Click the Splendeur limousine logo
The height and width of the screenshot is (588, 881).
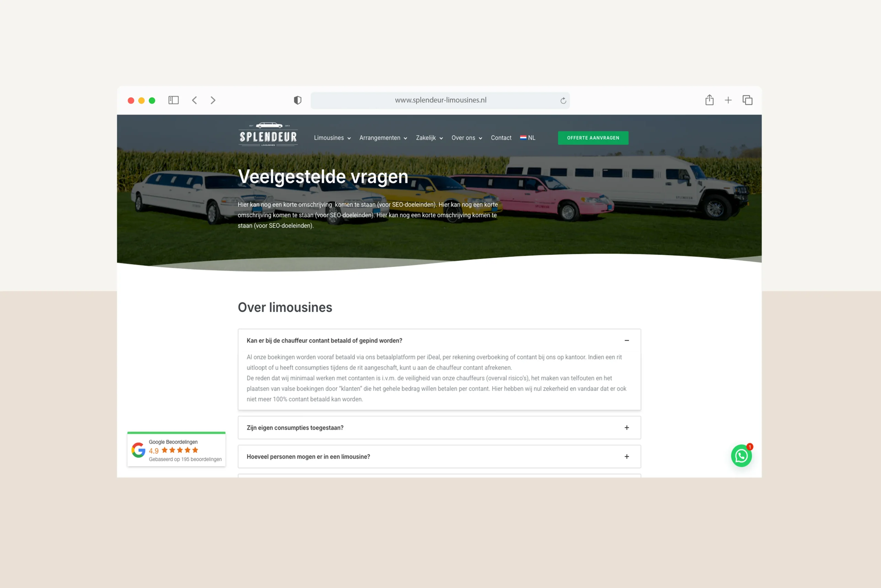tap(268, 135)
